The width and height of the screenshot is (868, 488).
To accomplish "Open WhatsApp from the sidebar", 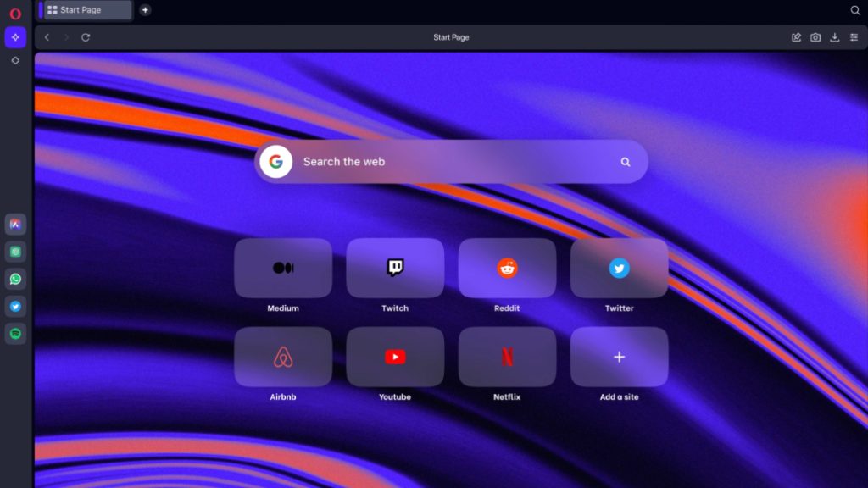I will [x=15, y=280].
